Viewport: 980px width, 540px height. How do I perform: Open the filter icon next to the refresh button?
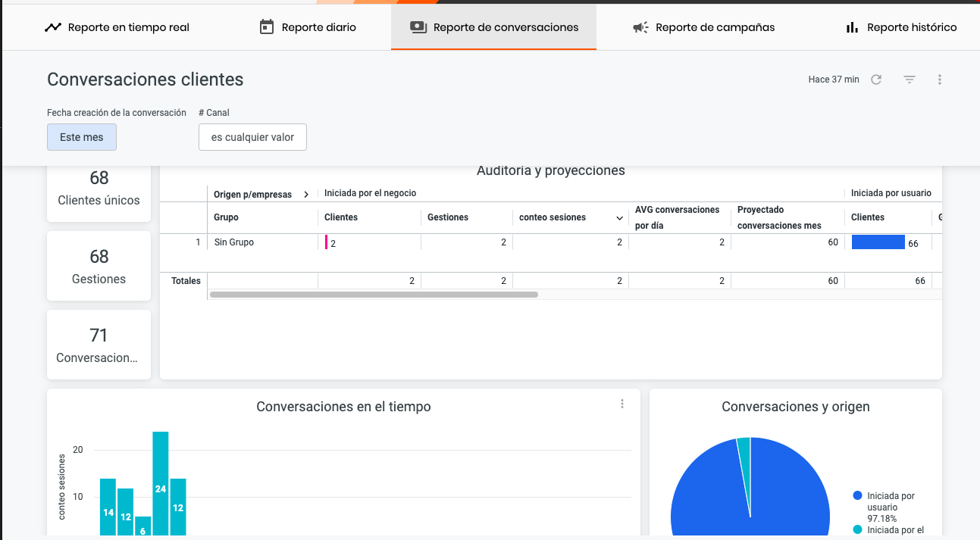pos(909,79)
